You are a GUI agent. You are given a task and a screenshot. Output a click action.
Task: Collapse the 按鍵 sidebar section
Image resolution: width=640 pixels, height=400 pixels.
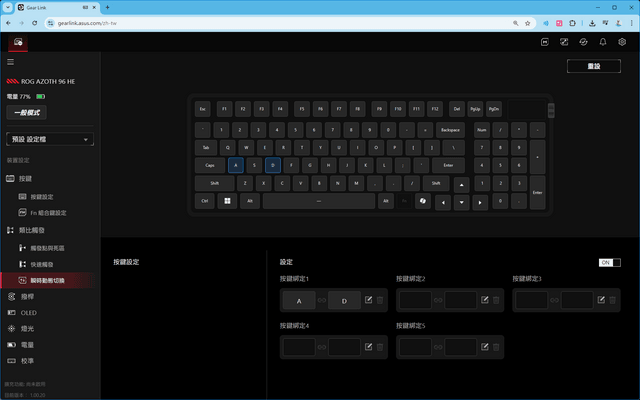pos(25,178)
